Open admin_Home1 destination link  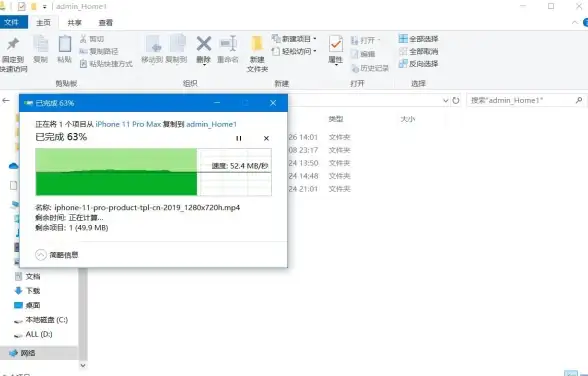click(x=211, y=124)
